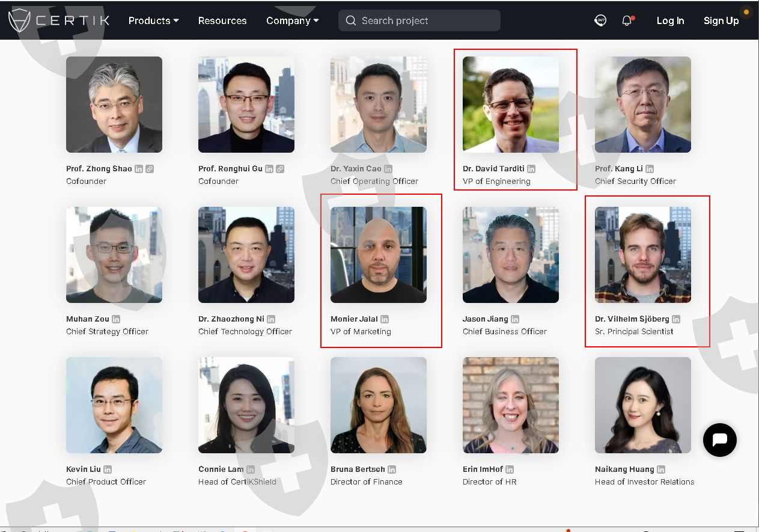Click Dr. Vilhelm Sjöberg's portrait photo
The image size is (759, 532).
click(x=643, y=255)
